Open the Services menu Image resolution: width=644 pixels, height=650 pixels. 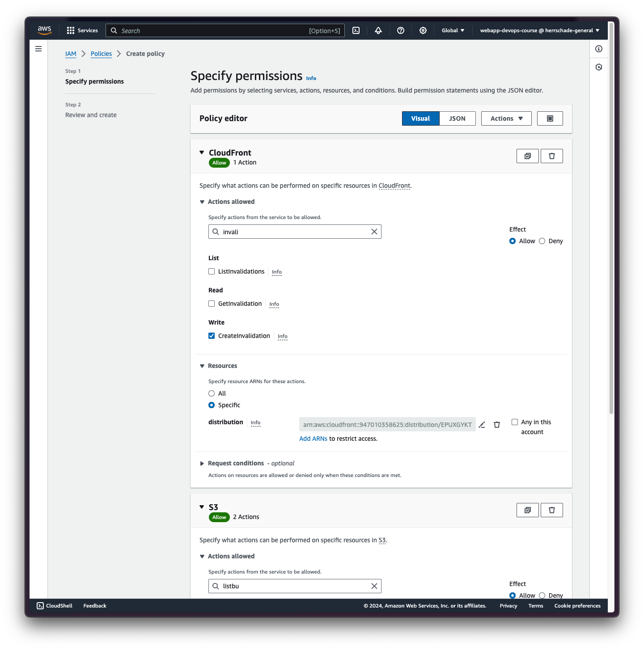[82, 30]
